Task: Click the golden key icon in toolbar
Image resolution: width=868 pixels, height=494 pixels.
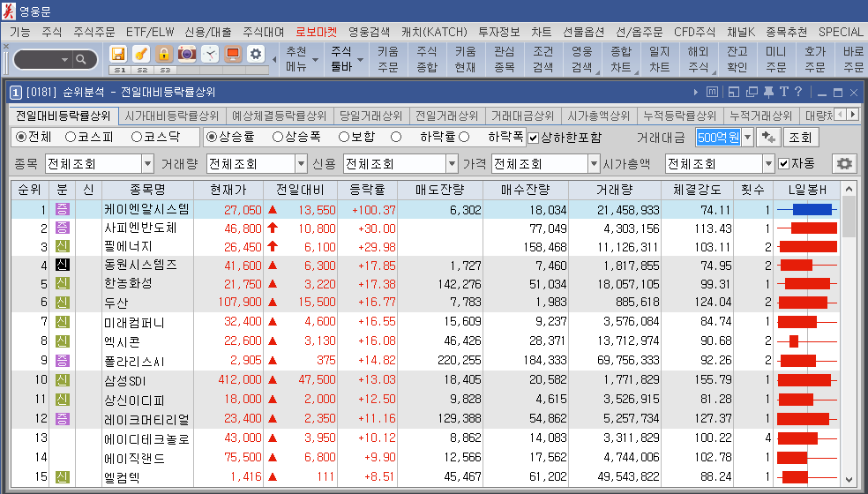Action: coord(141,55)
